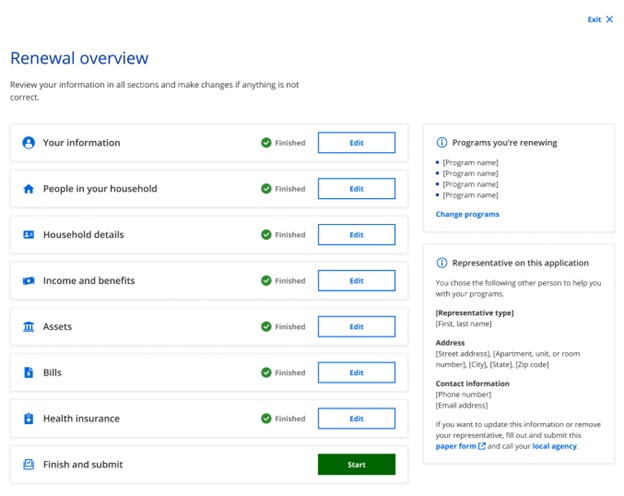
Task: Click the Finish and submit section icon
Action: pyautogui.click(x=28, y=465)
